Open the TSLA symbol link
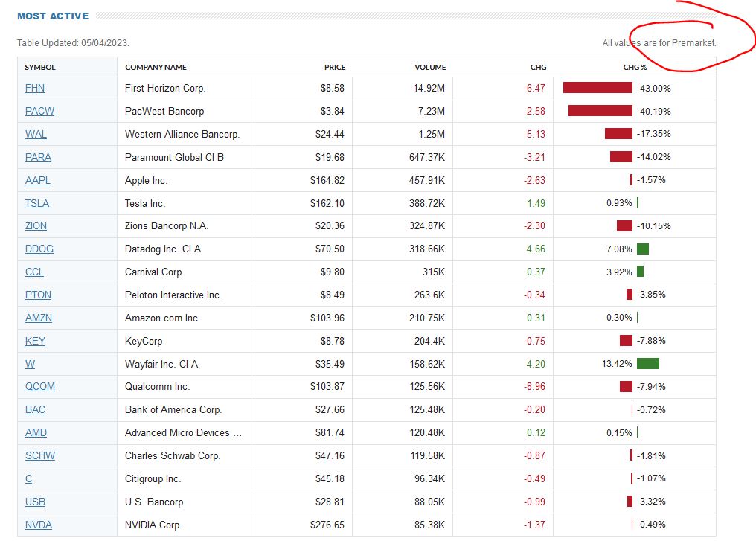 click(37, 203)
